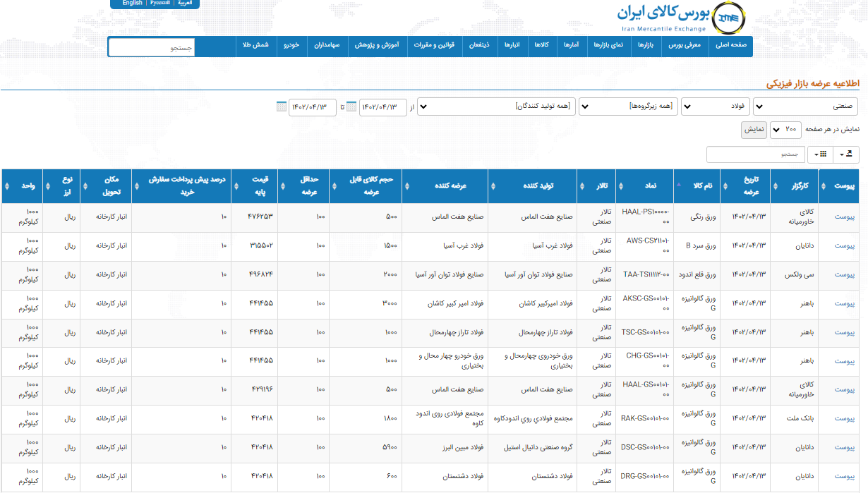
Task: Click the page heading اطلاعیه عرضه بازار فیزیکی
Action: (x=812, y=84)
